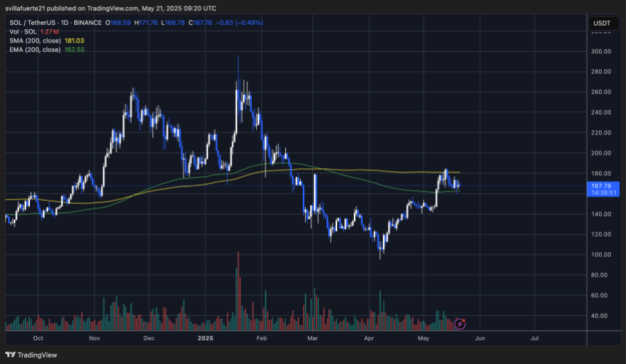Click the blue 167.76 current price label
Screen dimensions: 626x364
coord(601,186)
